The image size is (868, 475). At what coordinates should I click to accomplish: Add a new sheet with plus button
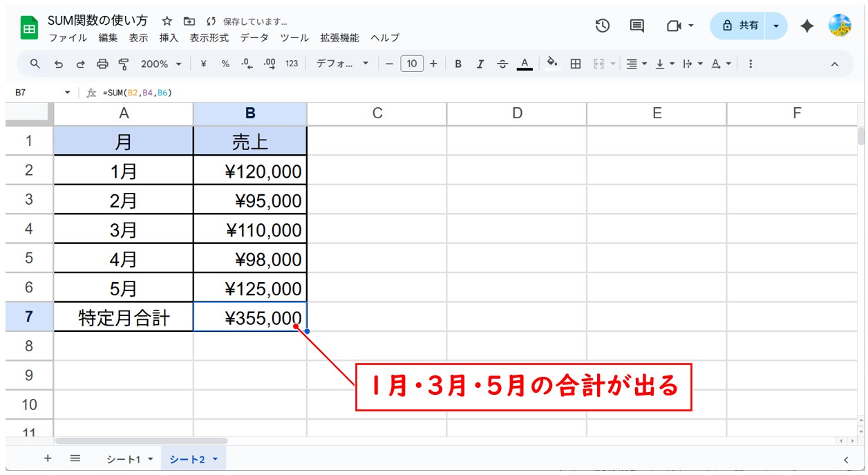48,458
